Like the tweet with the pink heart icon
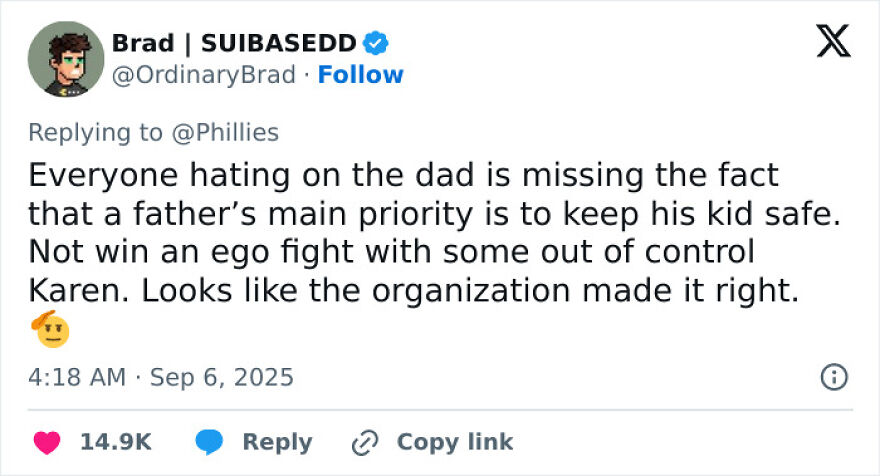This screenshot has width=880, height=476. 47,442
